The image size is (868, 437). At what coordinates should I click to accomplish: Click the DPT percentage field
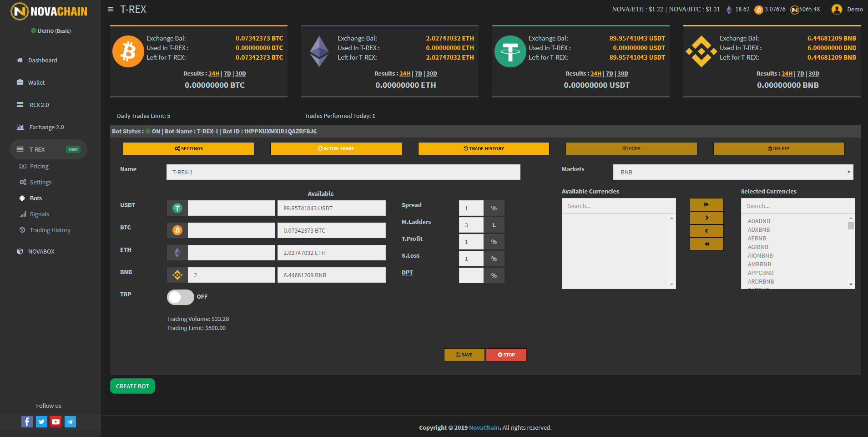(x=471, y=275)
